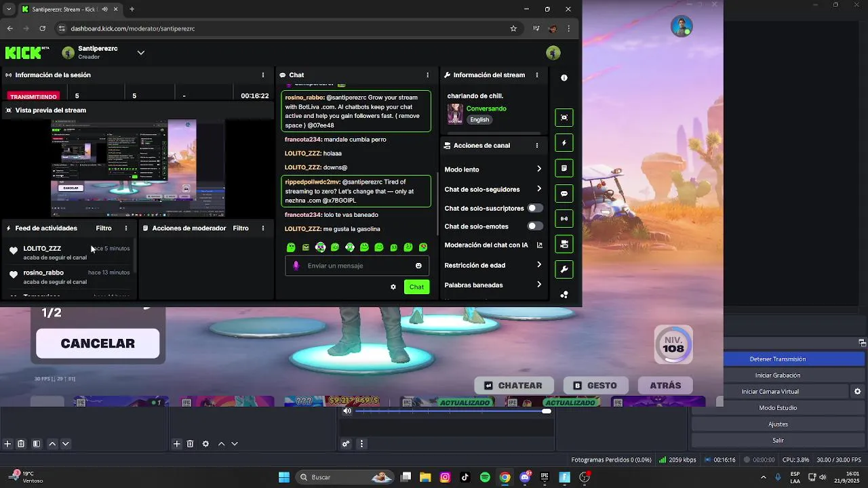
Task: Toggle Chat de solo-suscriptores switch
Action: [535, 208]
